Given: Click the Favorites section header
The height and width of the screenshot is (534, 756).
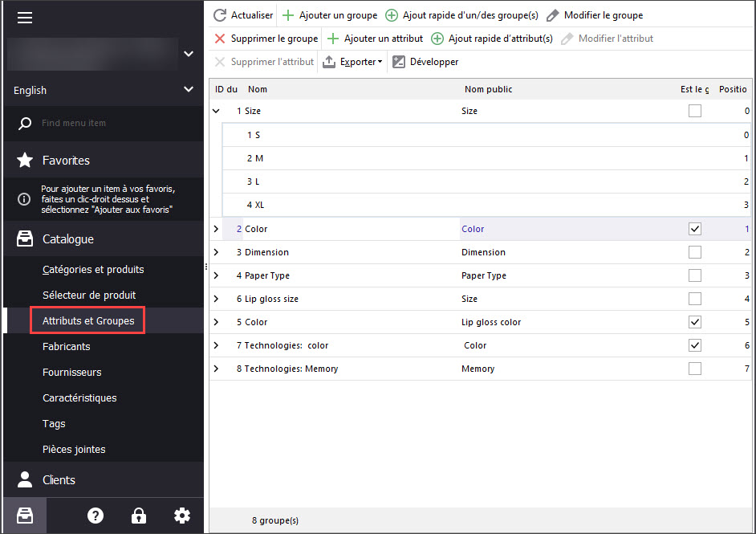Looking at the screenshot, I should point(104,160).
